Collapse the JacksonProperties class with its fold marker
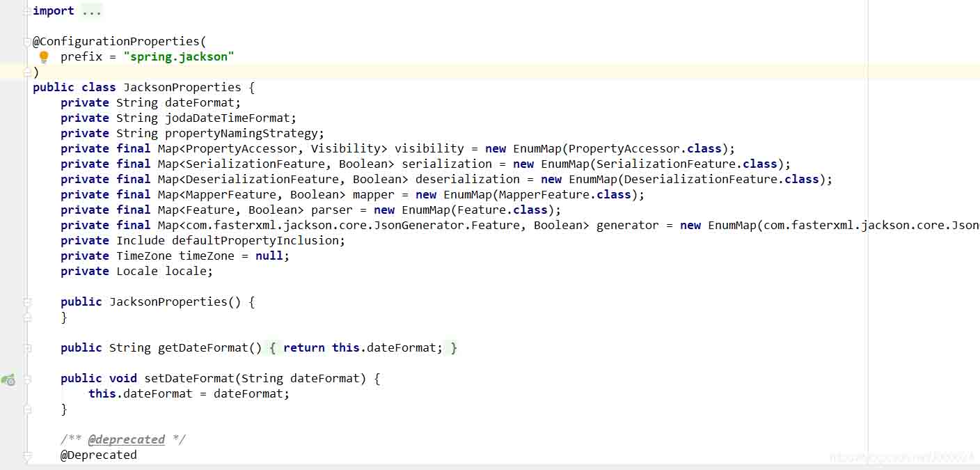This screenshot has width=980, height=470. 26,87
